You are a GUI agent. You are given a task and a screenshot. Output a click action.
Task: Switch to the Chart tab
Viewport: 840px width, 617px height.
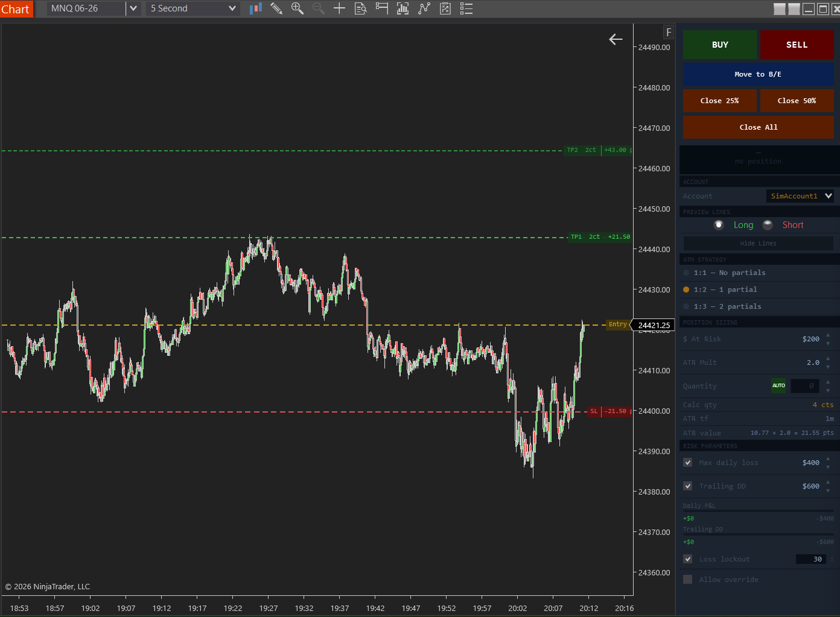pos(16,8)
